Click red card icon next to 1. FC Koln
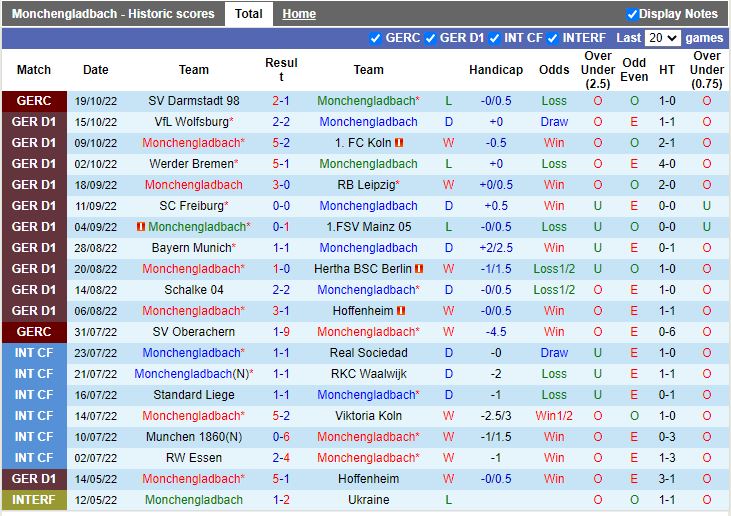The height and width of the screenshot is (516, 731). tap(399, 143)
